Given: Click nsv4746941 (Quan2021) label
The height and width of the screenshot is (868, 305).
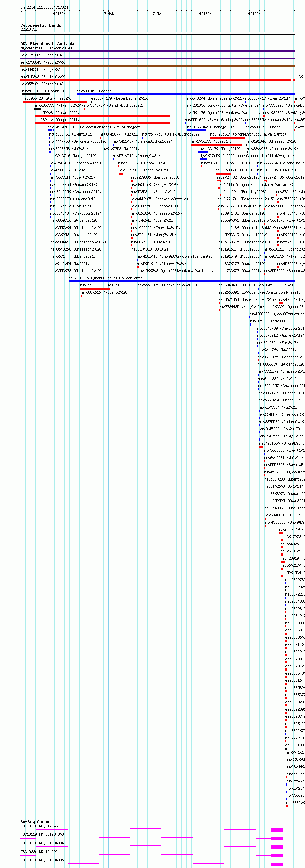Looking at the screenshot, I should pos(152,220).
